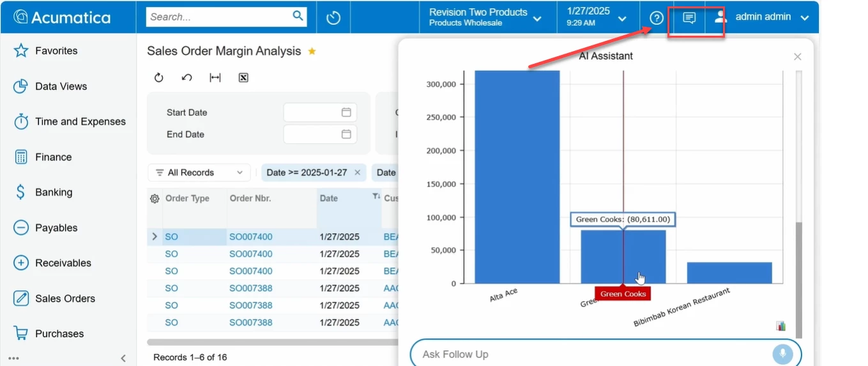Open the Banking workspace
This screenshot has height=366, width=868.
coord(54,192)
